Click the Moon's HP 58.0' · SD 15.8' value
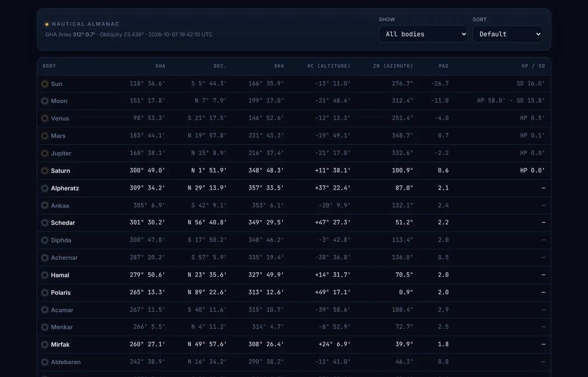 point(511,101)
